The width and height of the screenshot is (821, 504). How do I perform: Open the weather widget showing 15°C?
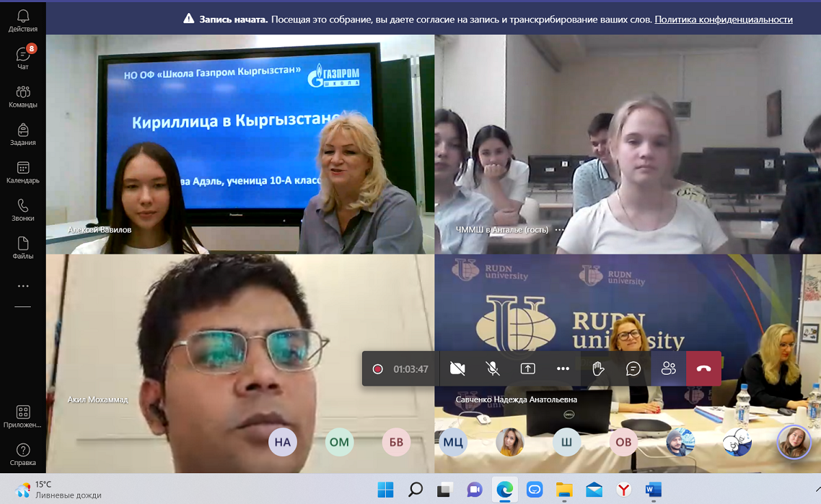(58, 490)
